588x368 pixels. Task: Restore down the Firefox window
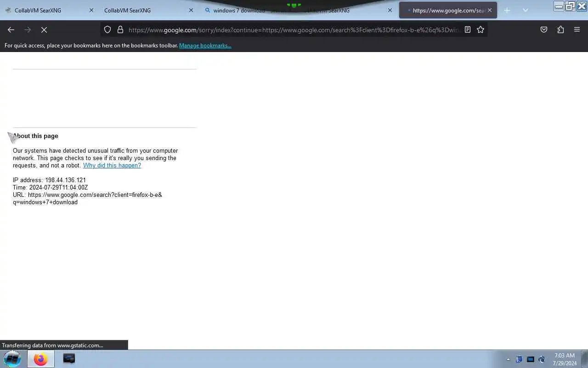(x=570, y=6)
